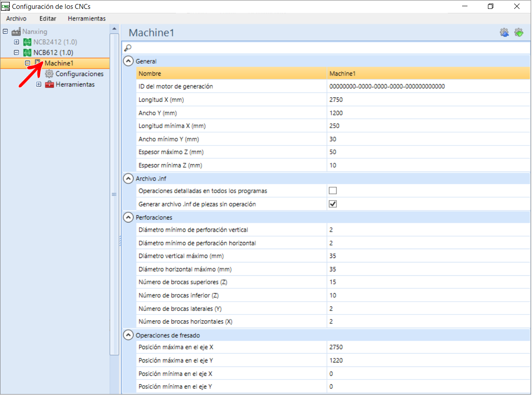
Task: Edit the Nombre value Machine1
Action: tap(428, 73)
